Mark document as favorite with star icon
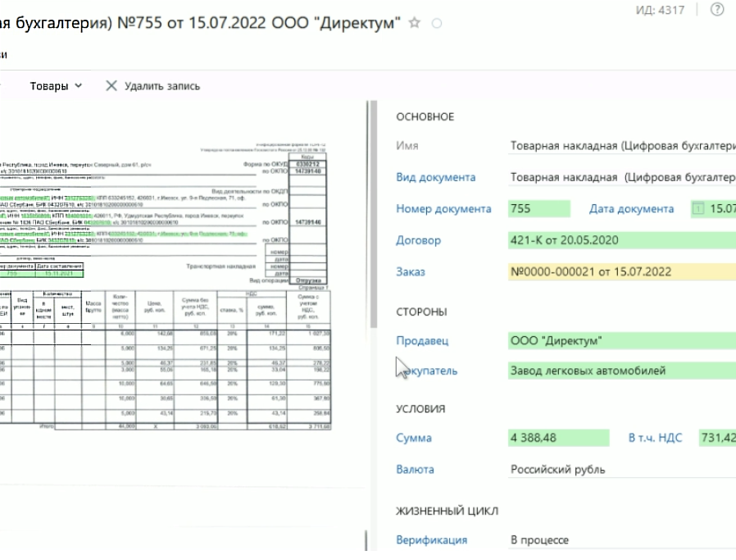 (415, 24)
